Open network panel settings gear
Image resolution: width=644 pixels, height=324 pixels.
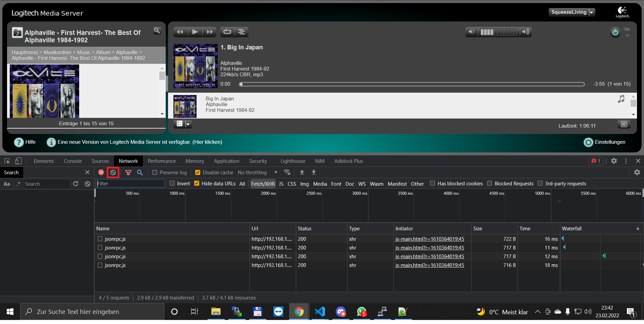click(x=637, y=173)
